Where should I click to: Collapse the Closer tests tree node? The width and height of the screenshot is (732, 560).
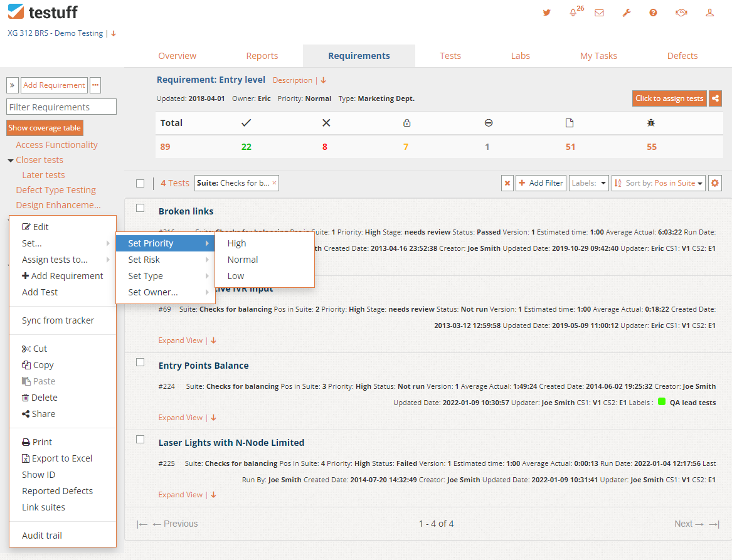tap(10, 161)
